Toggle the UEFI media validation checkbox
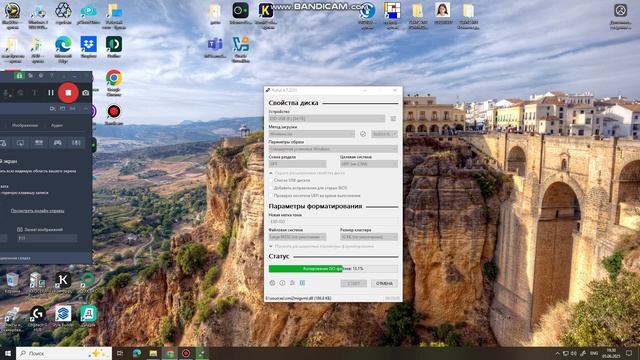This screenshot has width=640, height=360. (x=271, y=196)
